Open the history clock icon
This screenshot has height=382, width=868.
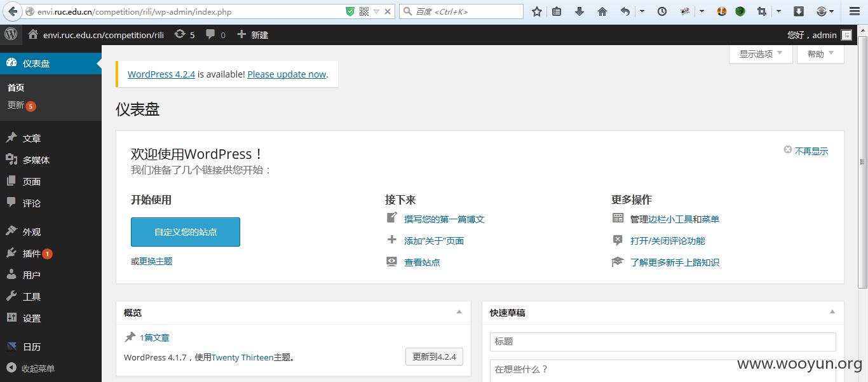click(662, 11)
